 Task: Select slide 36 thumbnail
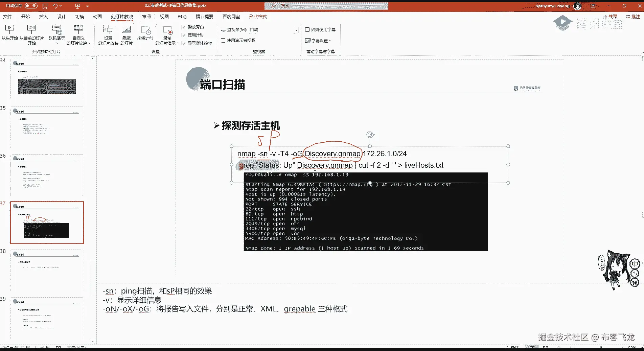pyautogui.click(x=47, y=175)
